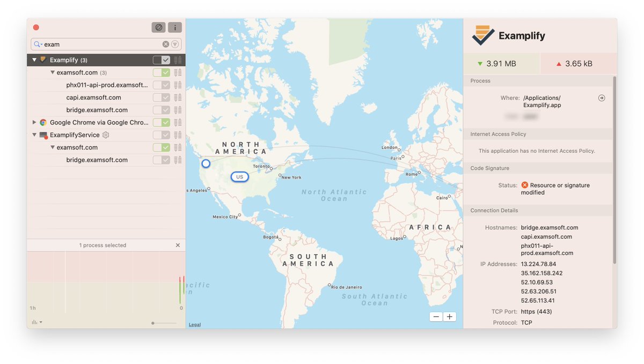This screenshot has height=364, width=644.
Task: Toggle rule switch for first examsoft.com (3)
Action: pos(162,72)
